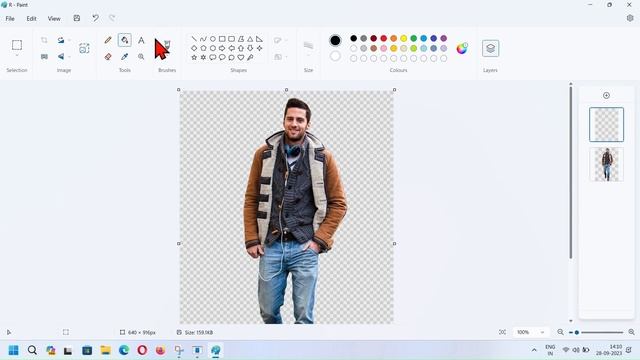Select the Four-point star shape
The width and height of the screenshot is (640, 360).
259,48
